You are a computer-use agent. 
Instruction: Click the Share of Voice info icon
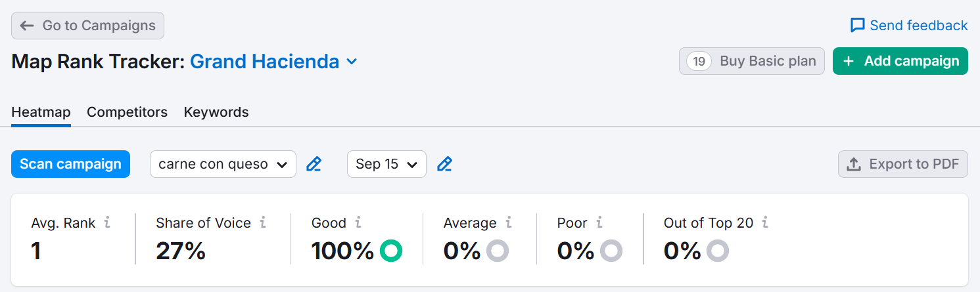point(263,223)
